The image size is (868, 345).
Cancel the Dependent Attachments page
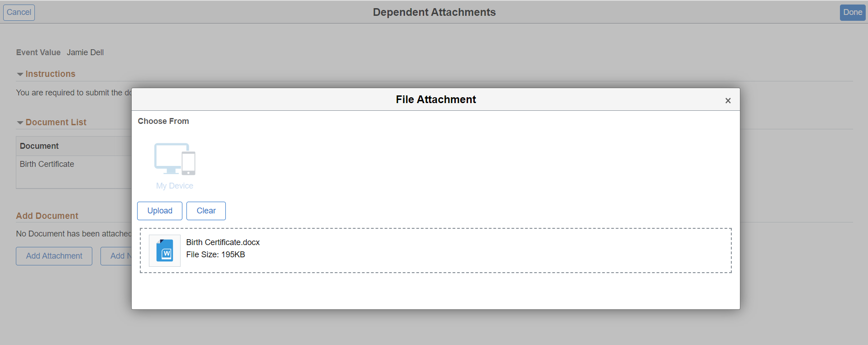(x=19, y=12)
